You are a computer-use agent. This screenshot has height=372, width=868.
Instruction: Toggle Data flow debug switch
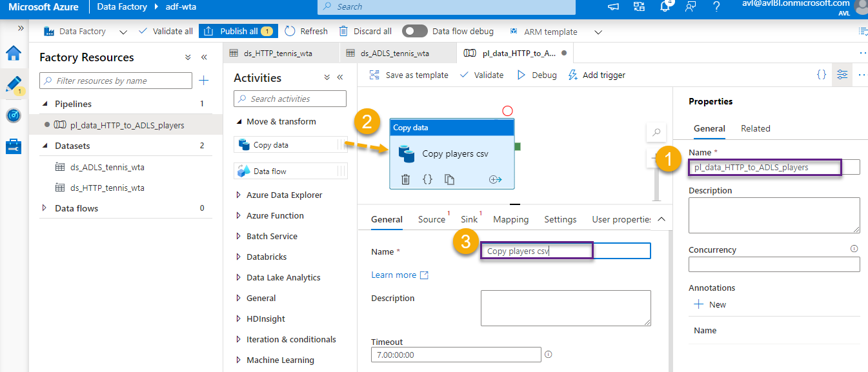pos(414,31)
